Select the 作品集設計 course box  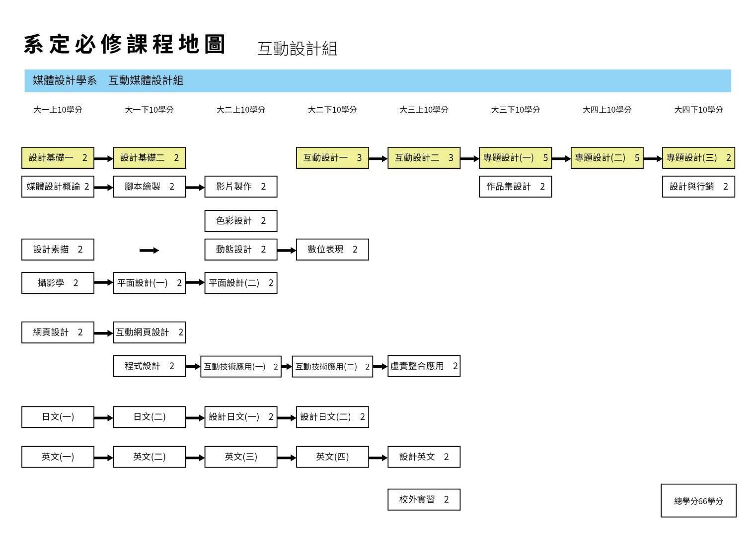click(515, 187)
